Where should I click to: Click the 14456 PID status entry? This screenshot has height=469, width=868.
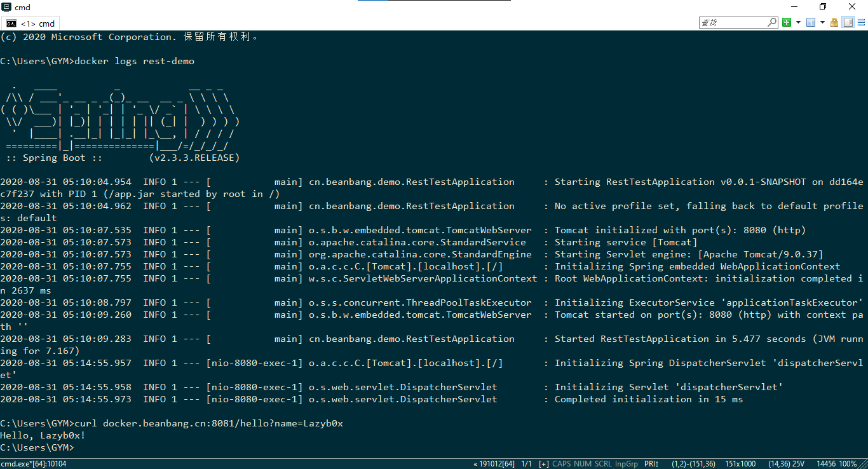(826, 464)
